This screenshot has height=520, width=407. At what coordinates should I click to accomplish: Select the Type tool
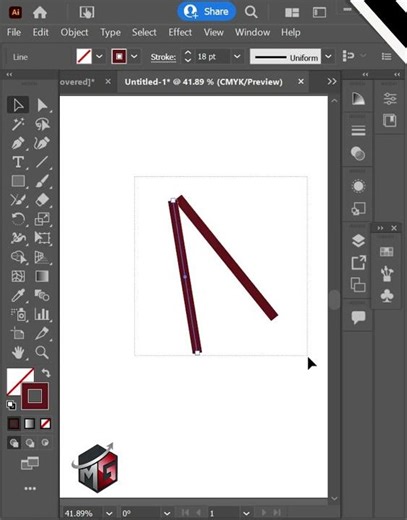point(18,162)
